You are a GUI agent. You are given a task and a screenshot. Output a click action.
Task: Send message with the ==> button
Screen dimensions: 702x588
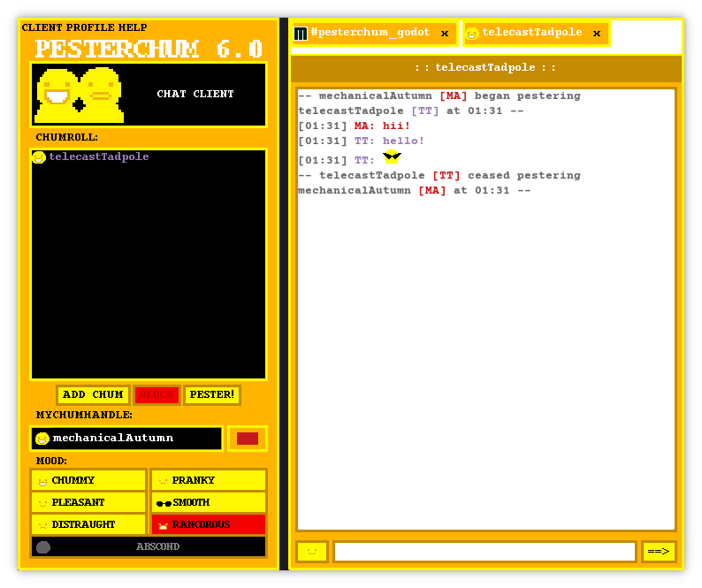pyautogui.click(x=659, y=551)
